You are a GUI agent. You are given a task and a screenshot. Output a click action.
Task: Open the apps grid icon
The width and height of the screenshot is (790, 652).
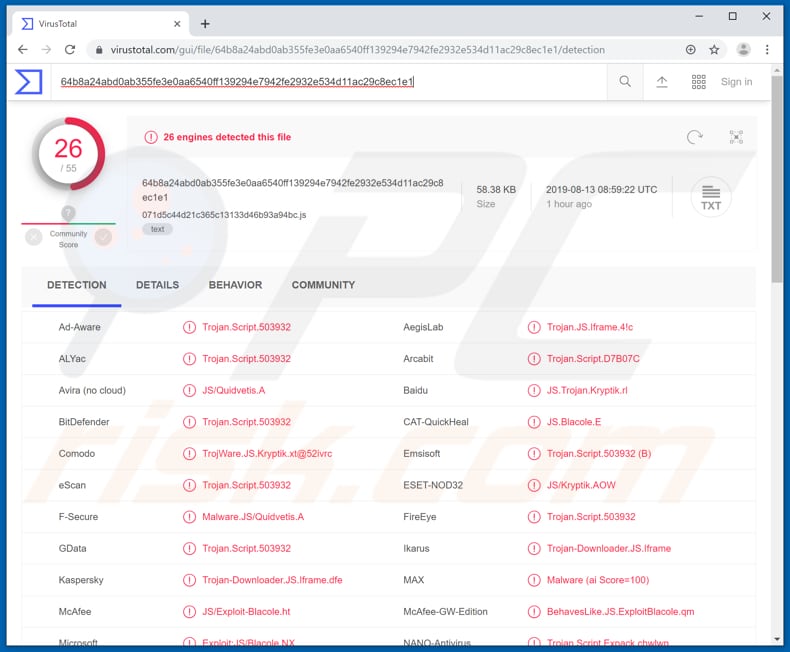(698, 82)
